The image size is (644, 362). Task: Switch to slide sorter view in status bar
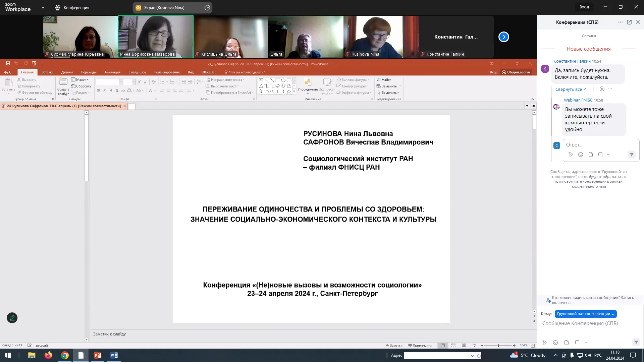click(453, 345)
